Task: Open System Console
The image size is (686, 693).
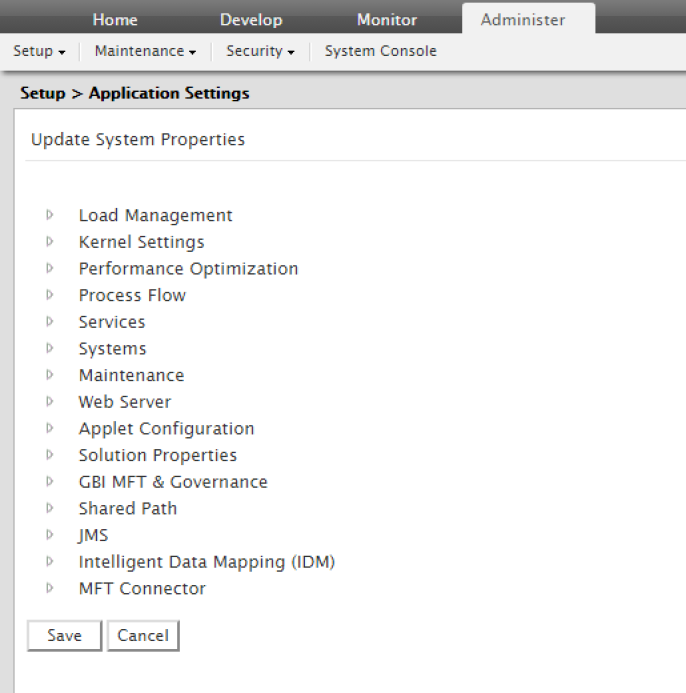Action: click(x=380, y=51)
